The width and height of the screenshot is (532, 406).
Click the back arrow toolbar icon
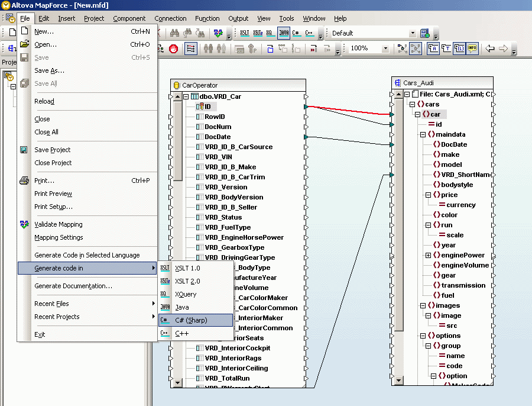pyautogui.click(x=490, y=49)
